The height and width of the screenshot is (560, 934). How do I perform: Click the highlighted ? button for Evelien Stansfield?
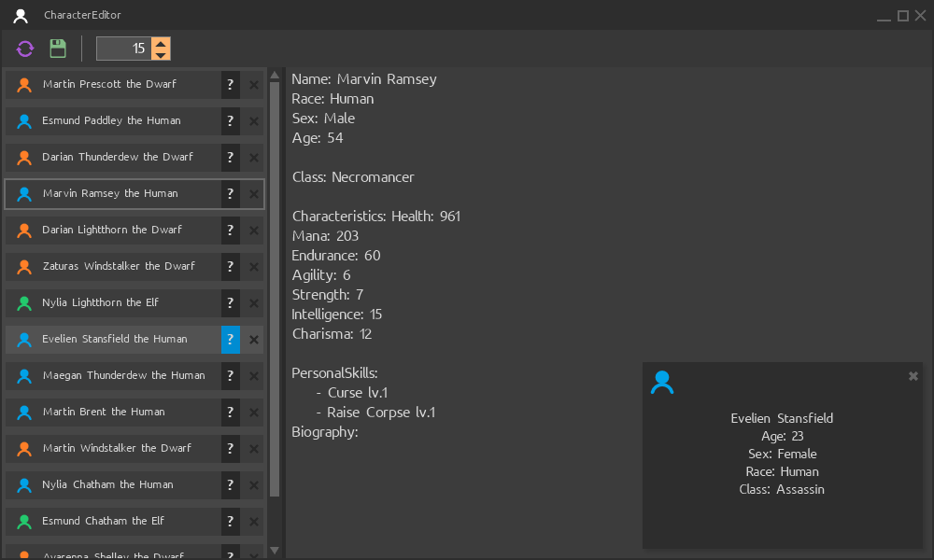(230, 340)
